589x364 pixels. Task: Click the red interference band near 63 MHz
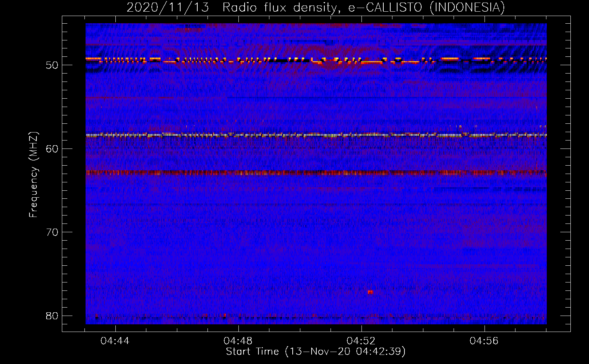[x=316, y=173]
